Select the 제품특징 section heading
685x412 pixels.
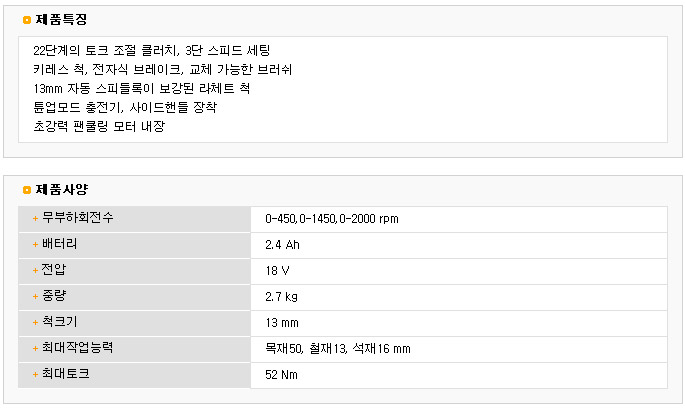(x=60, y=20)
